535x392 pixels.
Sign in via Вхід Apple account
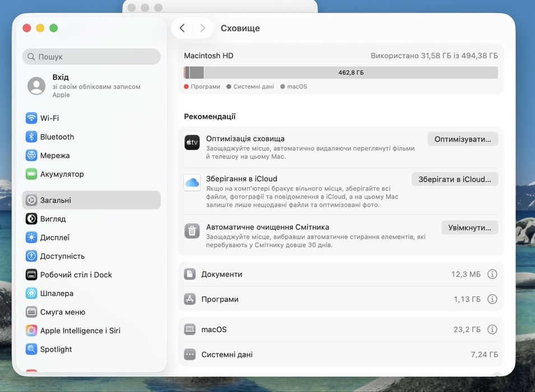coord(91,86)
